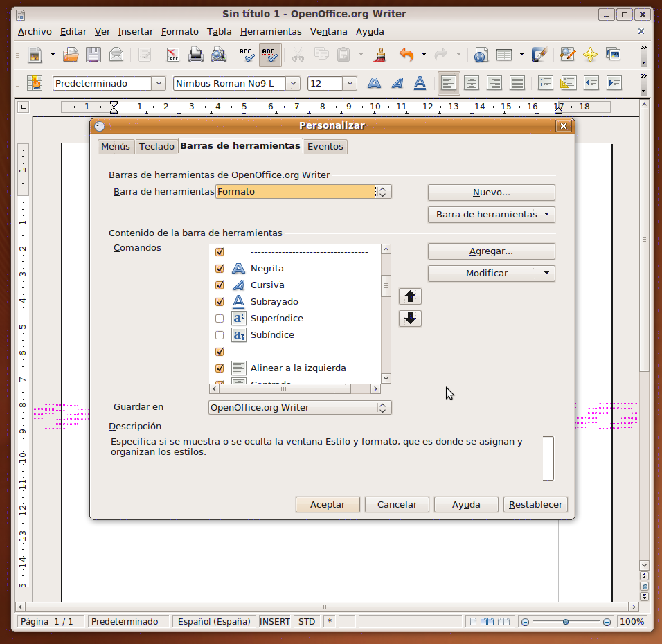Dismiss the dialog with Cancelar

(397, 505)
